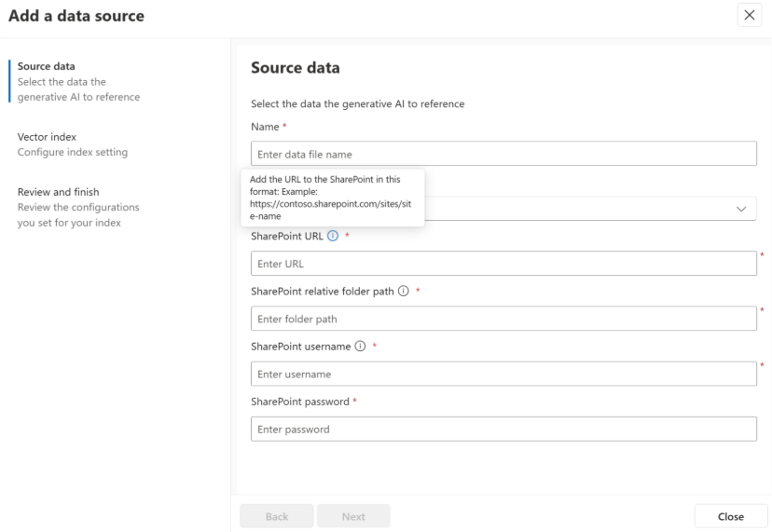The width and height of the screenshot is (772, 532).
Task: Open the Review and finish step
Action: pyautogui.click(x=58, y=192)
